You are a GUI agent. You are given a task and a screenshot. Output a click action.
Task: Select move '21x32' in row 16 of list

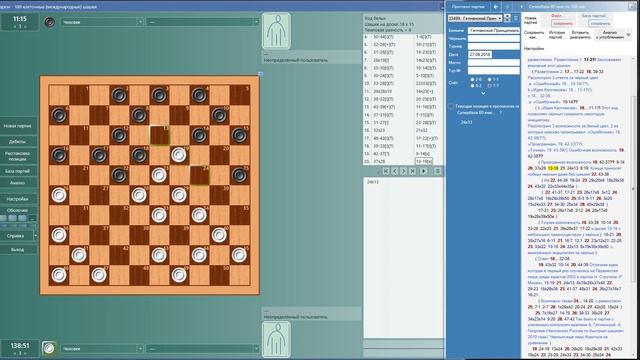(x=422, y=130)
